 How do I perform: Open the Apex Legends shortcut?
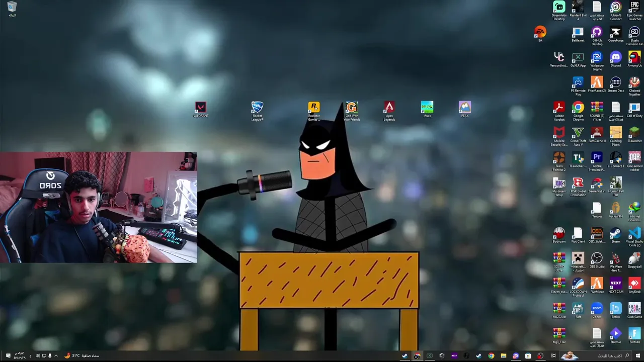(389, 111)
